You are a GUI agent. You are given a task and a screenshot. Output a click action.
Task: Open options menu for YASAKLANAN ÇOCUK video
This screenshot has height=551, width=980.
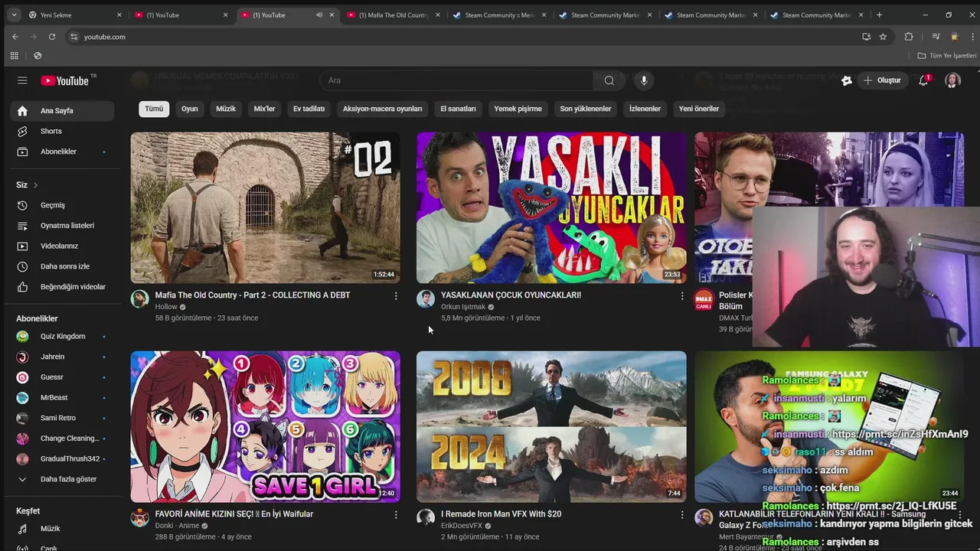pyautogui.click(x=682, y=296)
